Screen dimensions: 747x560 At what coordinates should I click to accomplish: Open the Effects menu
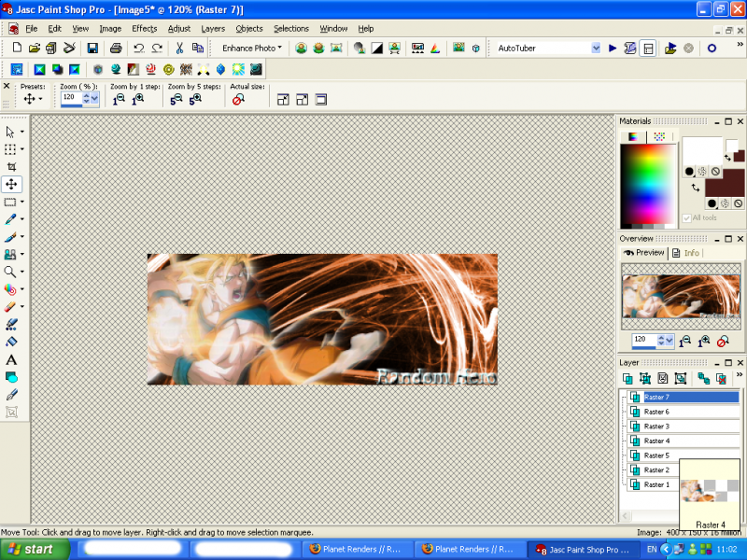(145, 29)
